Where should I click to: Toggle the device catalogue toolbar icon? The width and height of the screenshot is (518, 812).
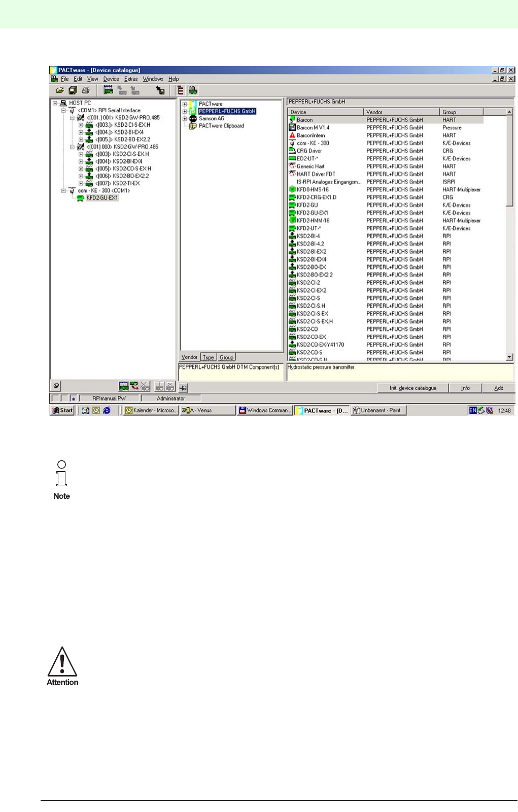point(193,90)
